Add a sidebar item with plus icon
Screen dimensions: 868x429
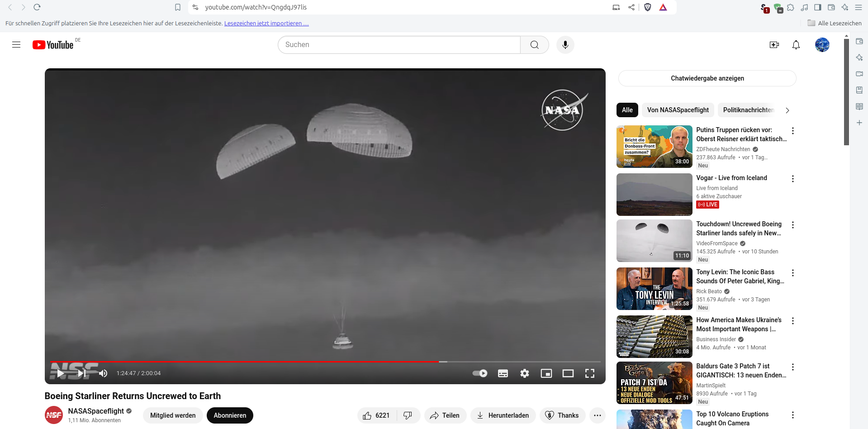(859, 123)
